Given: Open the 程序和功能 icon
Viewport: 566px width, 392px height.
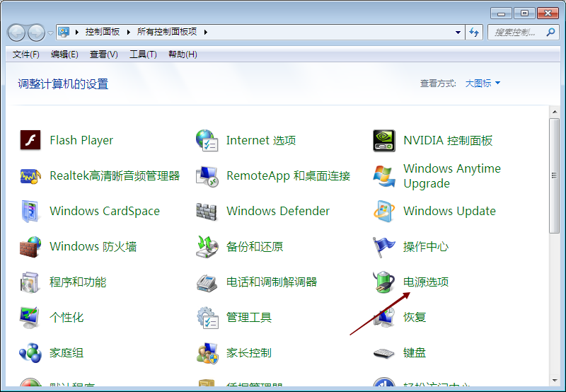Looking at the screenshot, I should (x=30, y=282).
